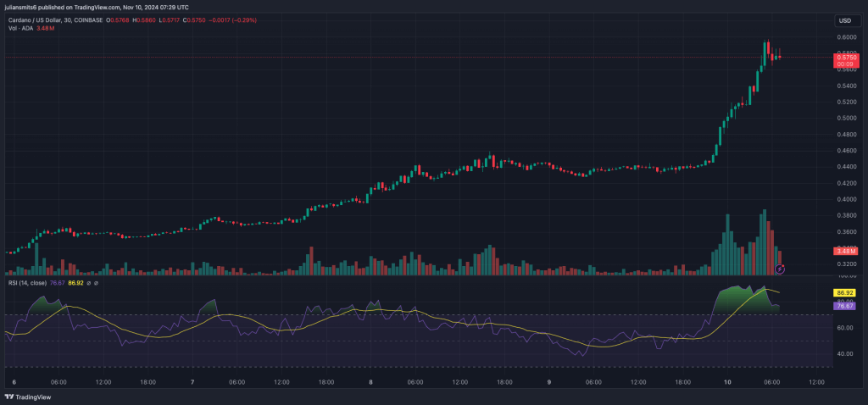Click the Vol · ADA indicator label
The image size is (868, 405).
click(x=20, y=28)
